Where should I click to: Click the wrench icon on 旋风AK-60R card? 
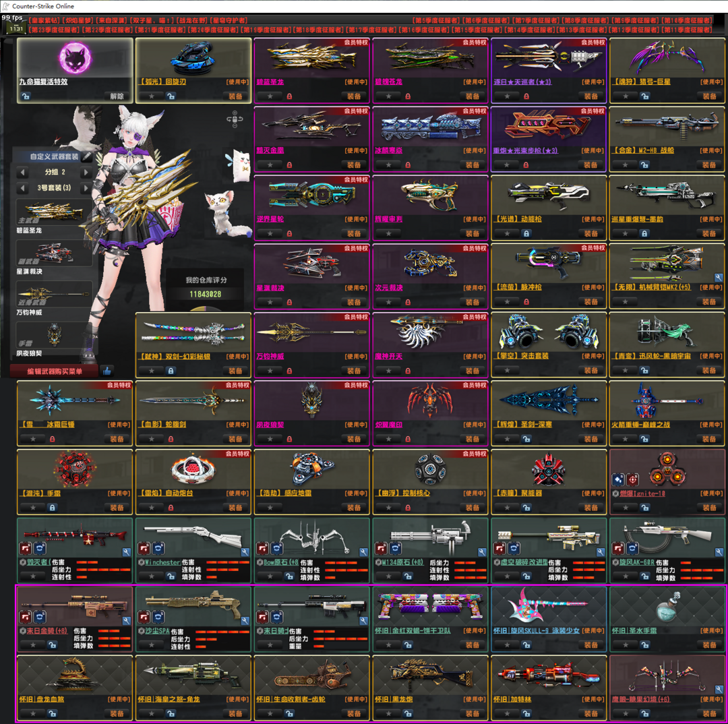[719, 552]
